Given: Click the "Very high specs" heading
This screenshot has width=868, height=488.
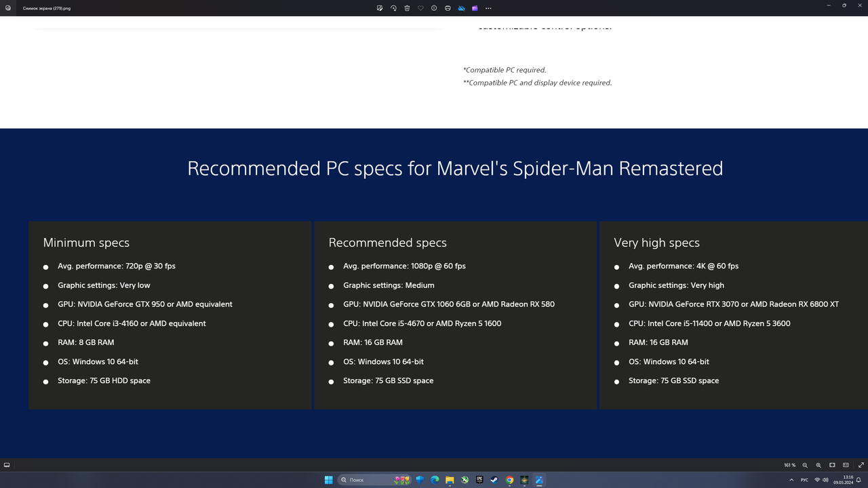Looking at the screenshot, I should click(x=656, y=243).
